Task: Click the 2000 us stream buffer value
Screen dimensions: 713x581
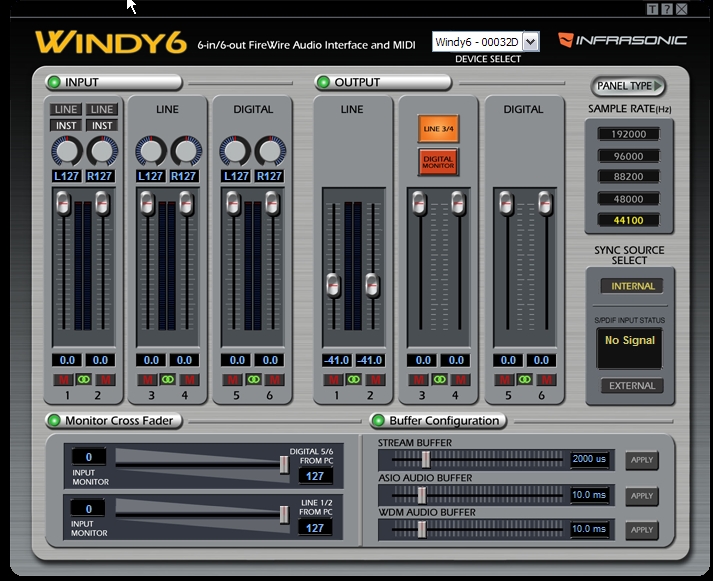Action: pyautogui.click(x=589, y=459)
